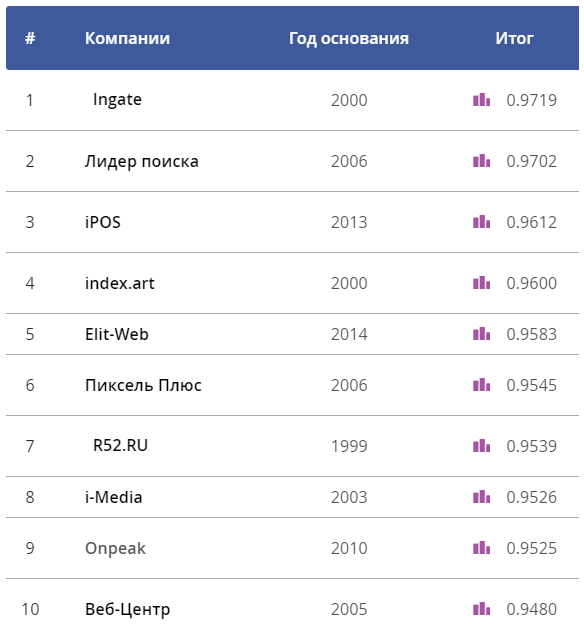
Task: Click founding year 2000 in index.art row
Action: (349, 283)
